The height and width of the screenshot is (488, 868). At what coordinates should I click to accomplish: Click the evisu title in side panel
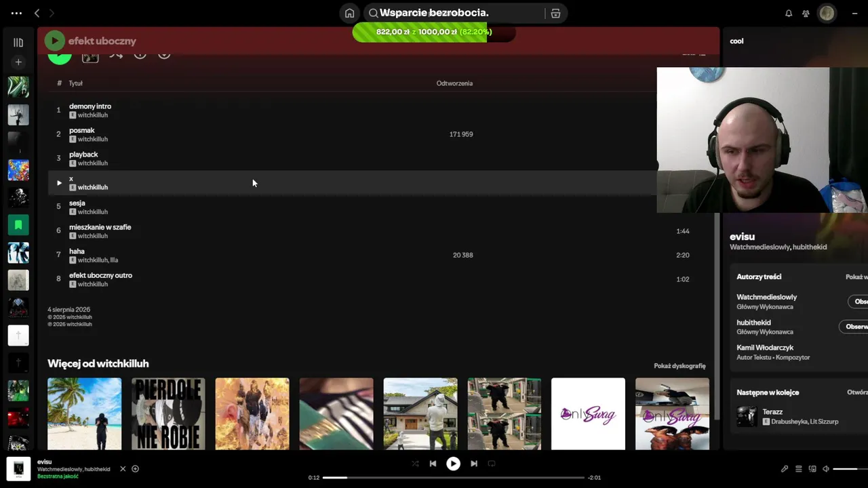(x=743, y=237)
